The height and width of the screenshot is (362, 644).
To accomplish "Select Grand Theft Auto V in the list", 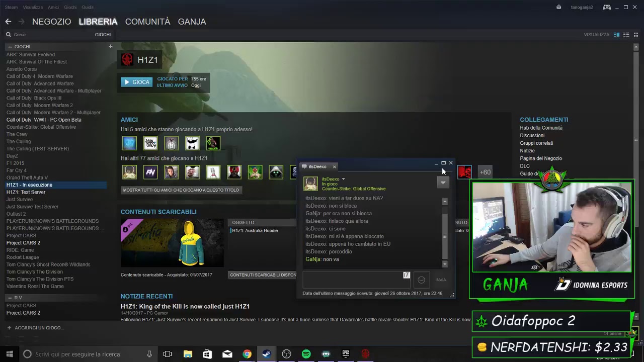I will (27, 177).
